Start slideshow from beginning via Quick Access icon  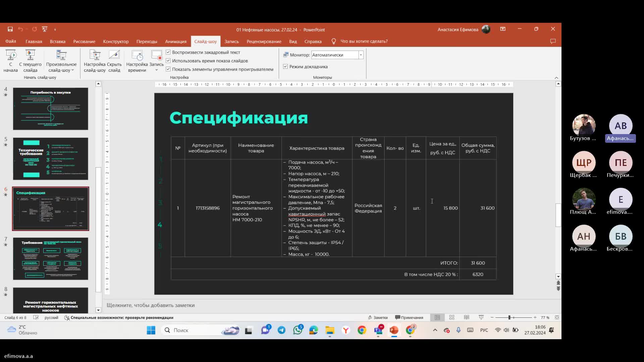coord(45,29)
